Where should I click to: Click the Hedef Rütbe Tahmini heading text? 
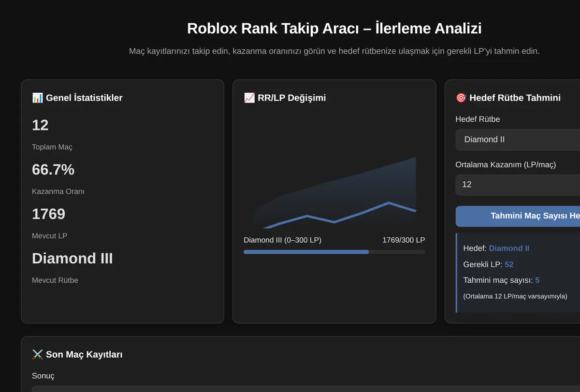click(515, 98)
